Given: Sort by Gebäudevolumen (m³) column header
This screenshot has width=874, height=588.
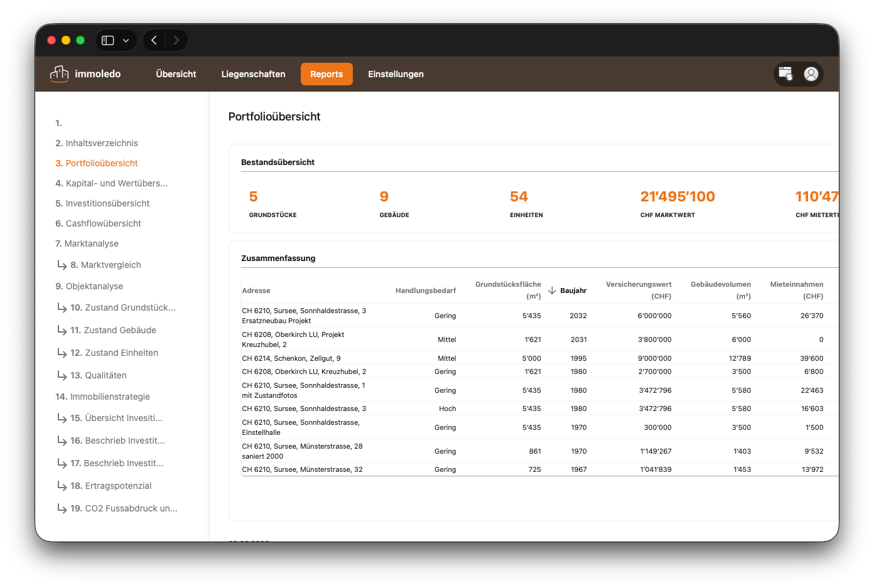Looking at the screenshot, I should coord(721,291).
